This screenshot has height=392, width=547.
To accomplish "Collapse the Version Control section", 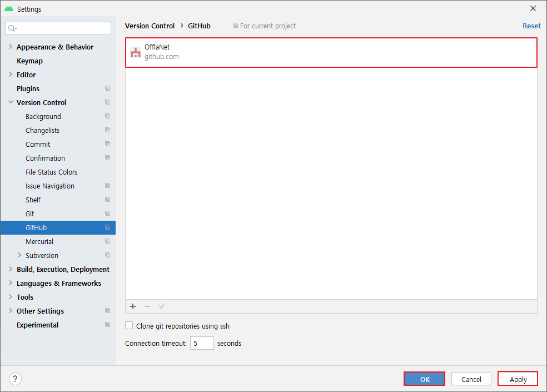I will (x=11, y=102).
